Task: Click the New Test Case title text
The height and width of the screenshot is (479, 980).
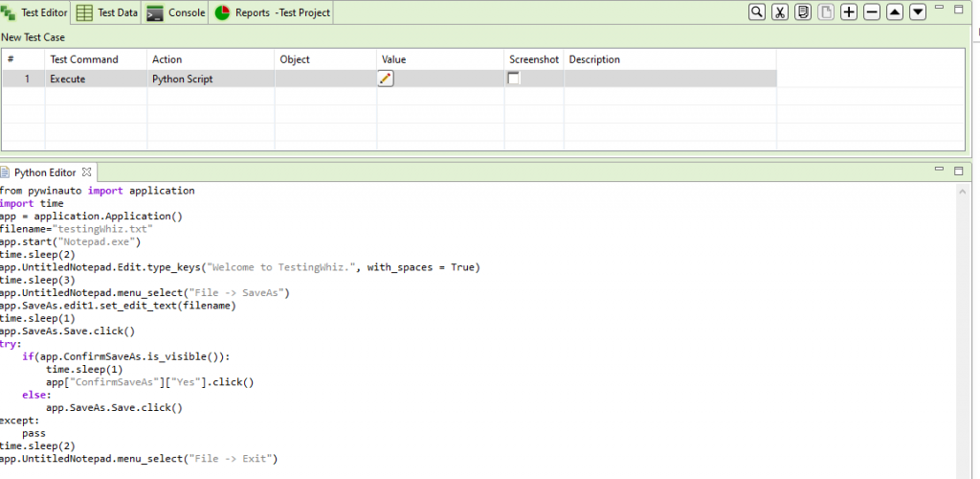Action: pyautogui.click(x=33, y=37)
